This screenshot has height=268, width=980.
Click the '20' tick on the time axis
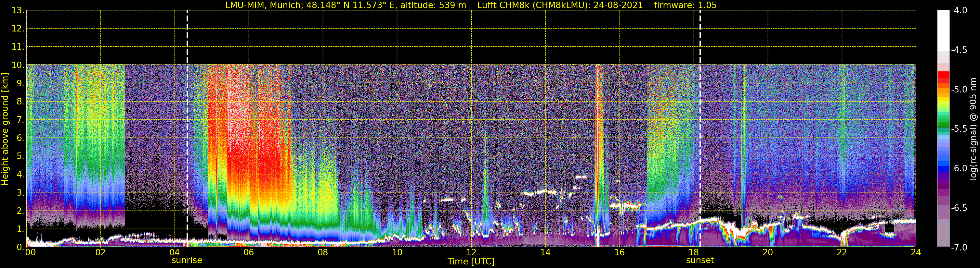768,252
